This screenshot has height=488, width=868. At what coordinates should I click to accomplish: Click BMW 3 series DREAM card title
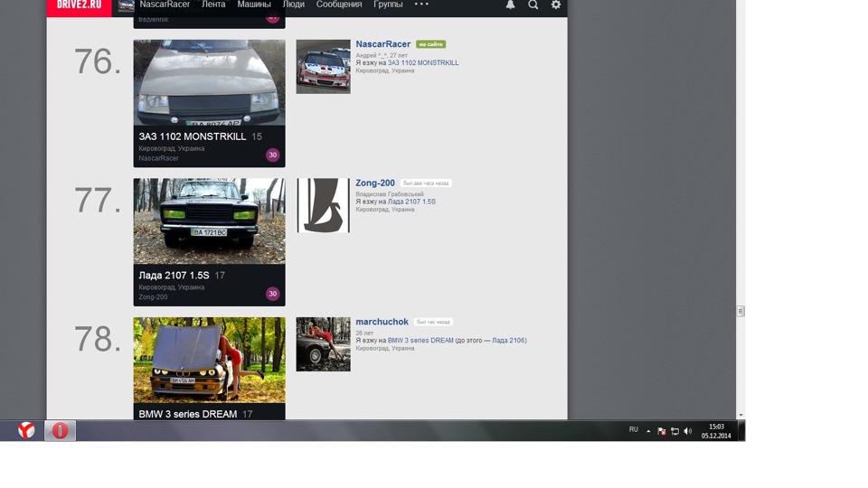click(x=188, y=414)
